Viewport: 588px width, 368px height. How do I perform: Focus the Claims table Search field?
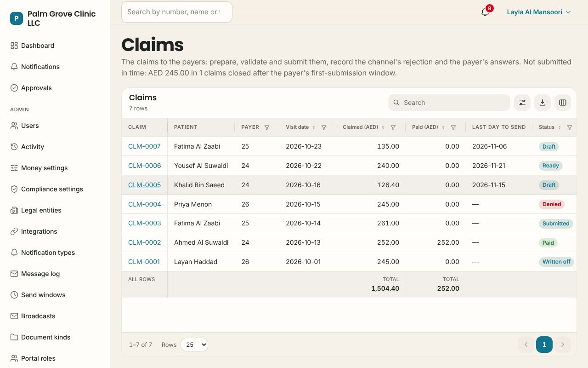click(x=449, y=103)
